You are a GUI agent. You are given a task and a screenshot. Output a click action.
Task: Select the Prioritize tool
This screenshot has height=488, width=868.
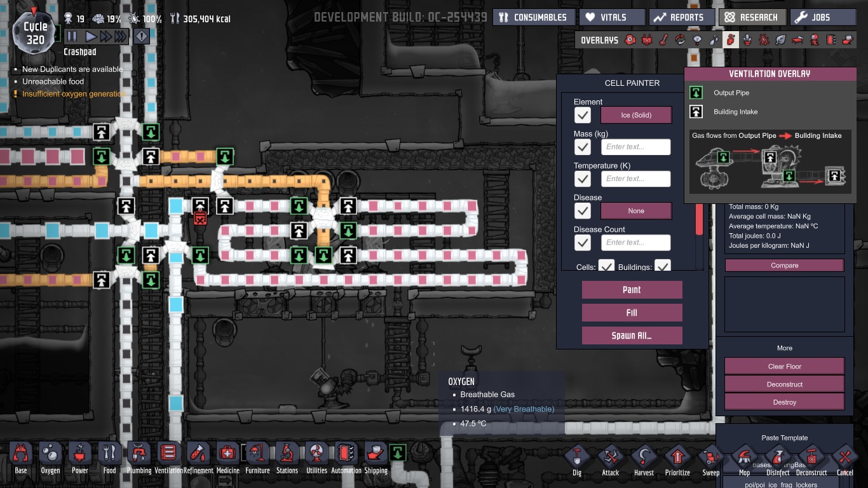tap(677, 460)
